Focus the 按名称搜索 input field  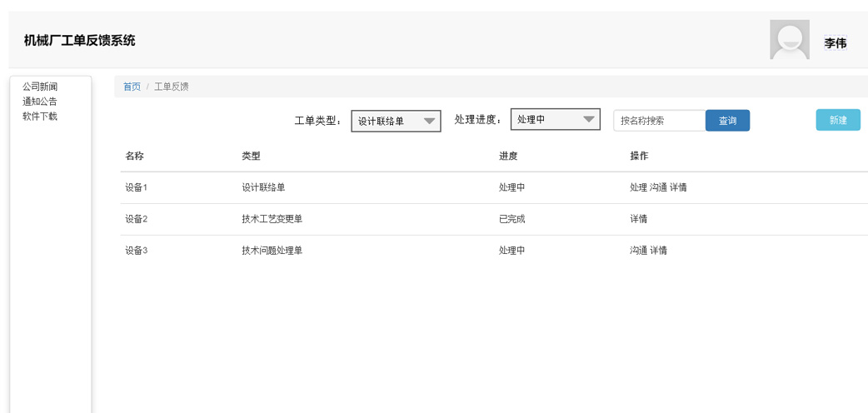coord(659,121)
